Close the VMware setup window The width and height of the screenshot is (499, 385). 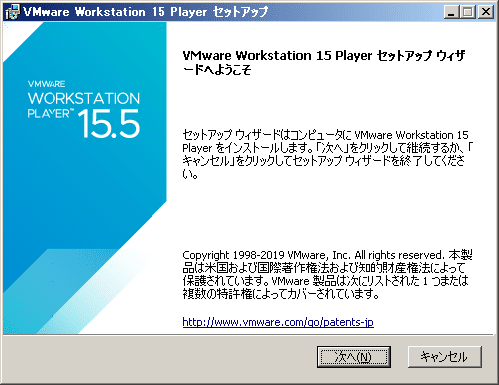[486, 12]
